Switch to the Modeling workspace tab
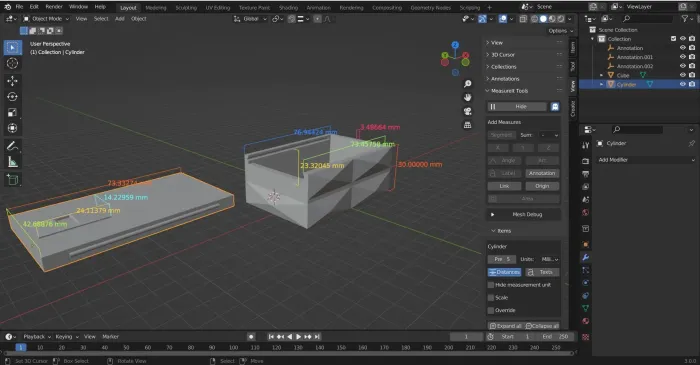Viewport: 700px width, 365px height. pyautogui.click(x=156, y=8)
